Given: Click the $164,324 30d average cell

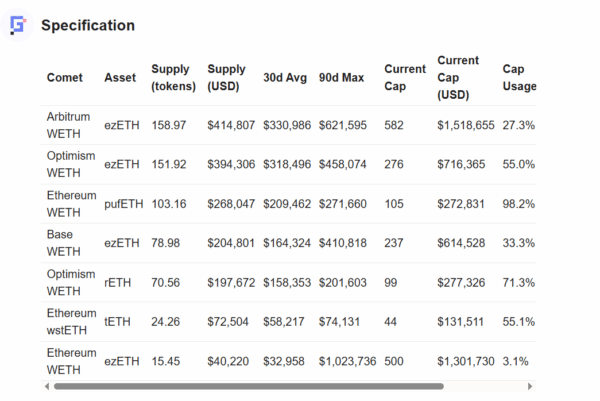Looking at the screenshot, I should [287, 243].
